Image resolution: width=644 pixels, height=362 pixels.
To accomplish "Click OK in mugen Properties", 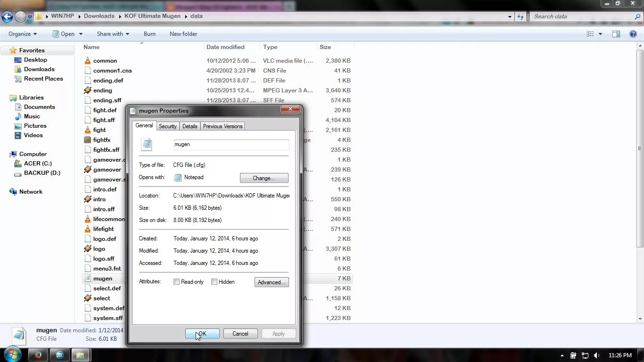I will click(202, 334).
